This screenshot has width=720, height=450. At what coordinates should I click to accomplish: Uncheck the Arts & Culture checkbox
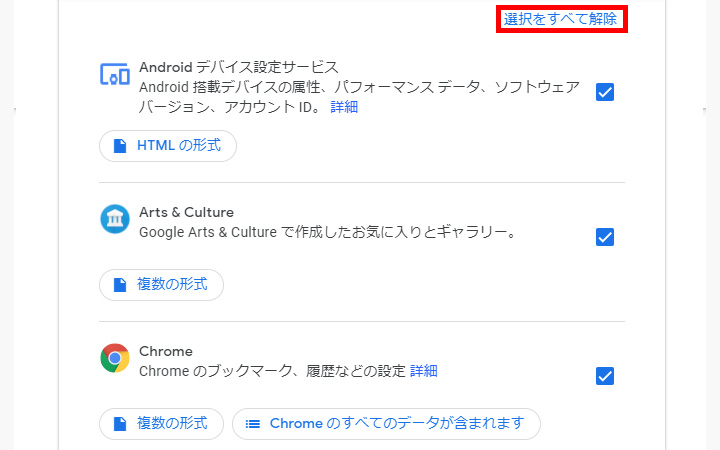604,237
